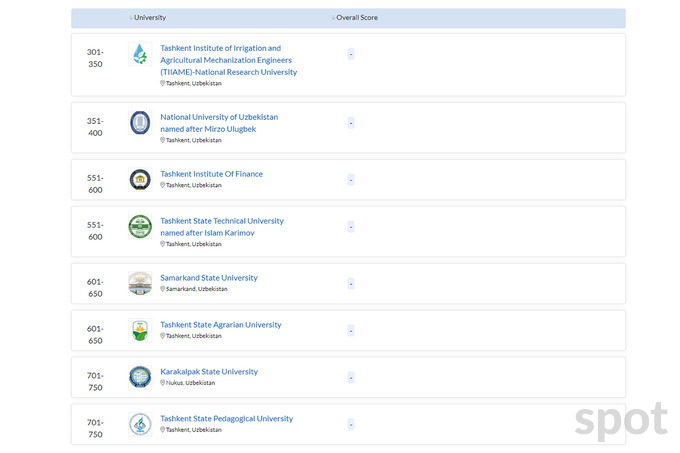Click National University of Uzbekistan crest logo

pos(139,122)
